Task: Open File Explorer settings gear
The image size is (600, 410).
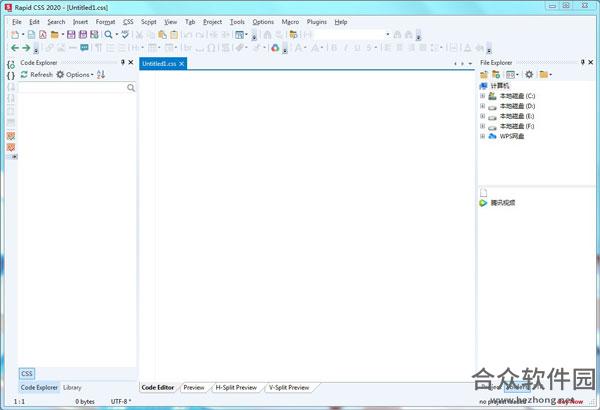Action: pyautogui.click(x=529, y=75)
